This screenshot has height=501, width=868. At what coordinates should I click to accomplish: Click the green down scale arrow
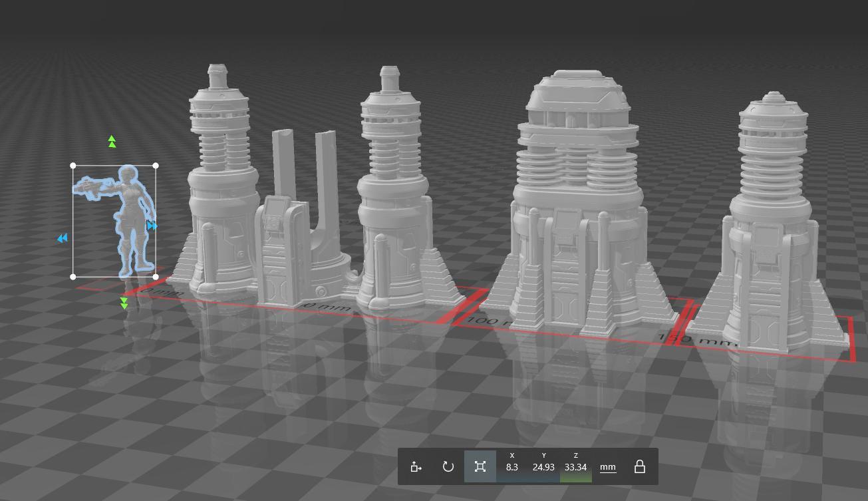pos(124,303)
